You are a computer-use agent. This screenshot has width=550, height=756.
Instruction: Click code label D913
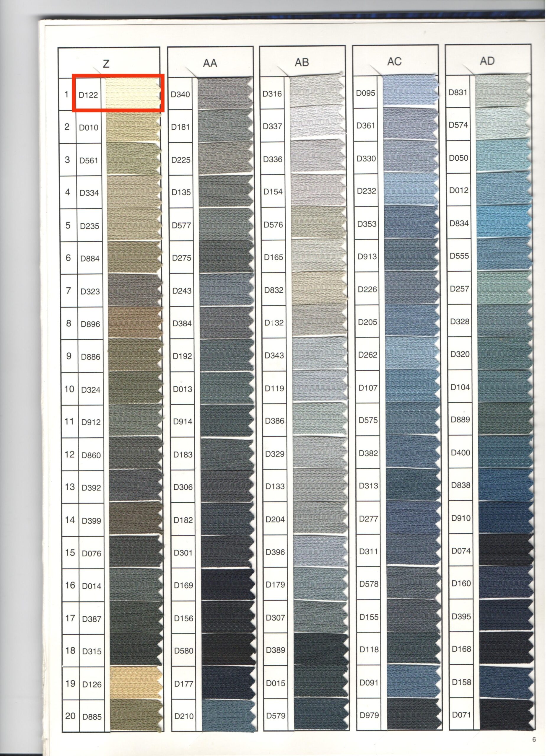367,256
